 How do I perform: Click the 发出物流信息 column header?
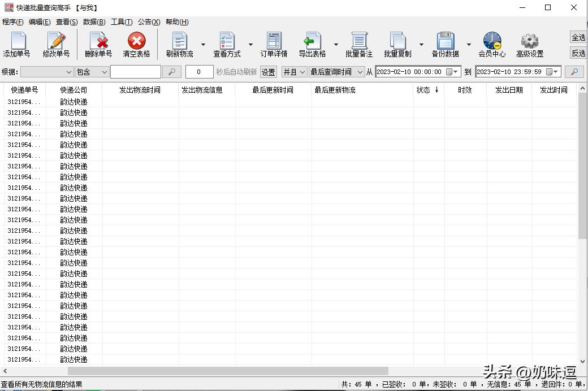click(x=206, y=90)
